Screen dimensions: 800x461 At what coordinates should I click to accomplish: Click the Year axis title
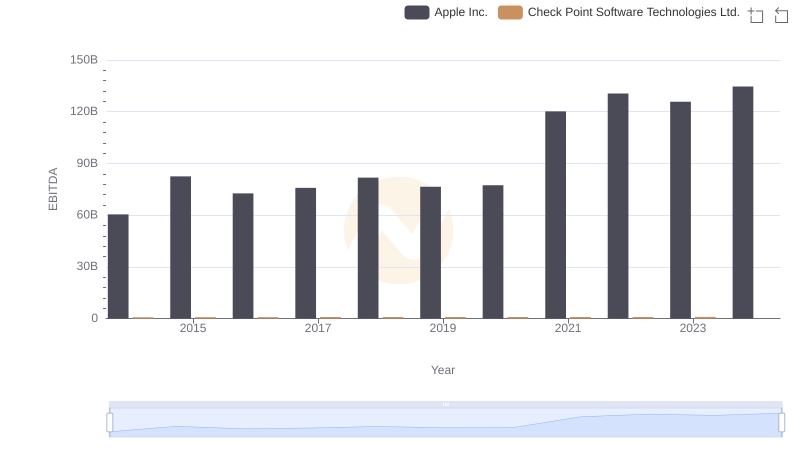pos(443,370)
